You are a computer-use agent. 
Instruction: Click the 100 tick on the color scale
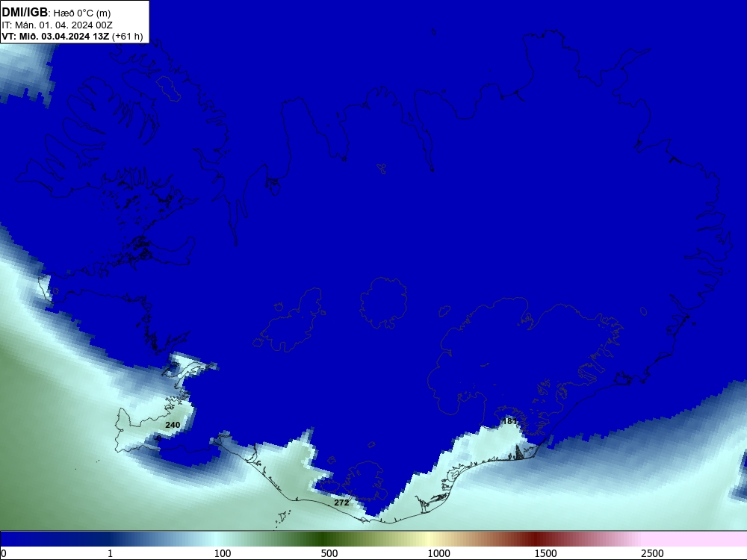click(x=223, y=553)
